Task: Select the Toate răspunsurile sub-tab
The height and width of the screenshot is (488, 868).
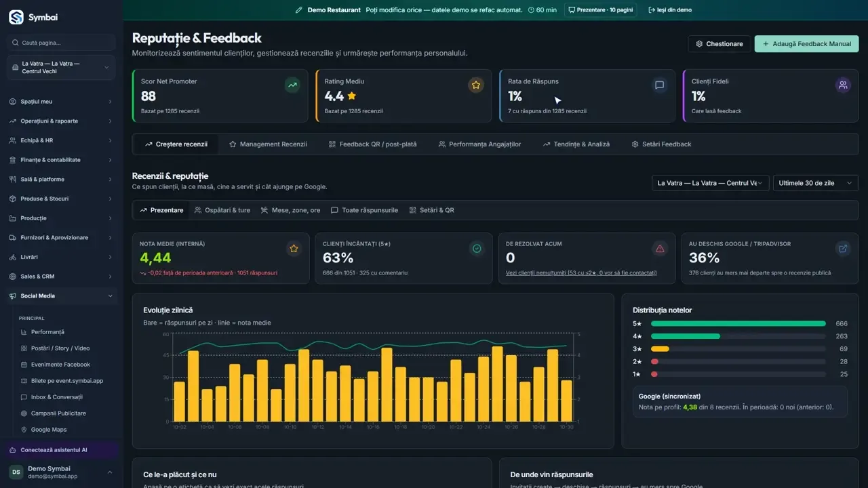Action: 364,210
